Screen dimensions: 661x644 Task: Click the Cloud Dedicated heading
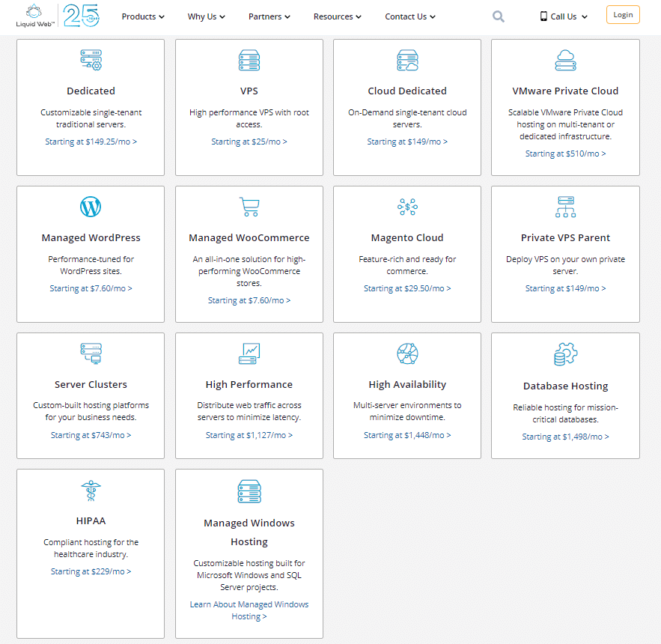pyautogui.click(x=407, y=91)
